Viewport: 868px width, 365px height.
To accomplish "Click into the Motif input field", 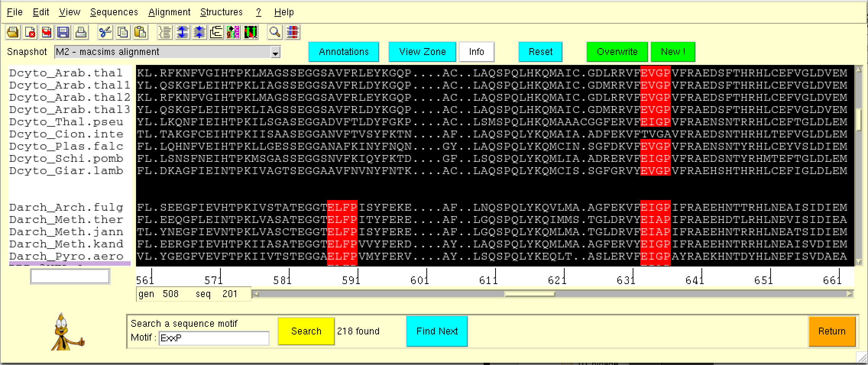I will tap(214, 338).
